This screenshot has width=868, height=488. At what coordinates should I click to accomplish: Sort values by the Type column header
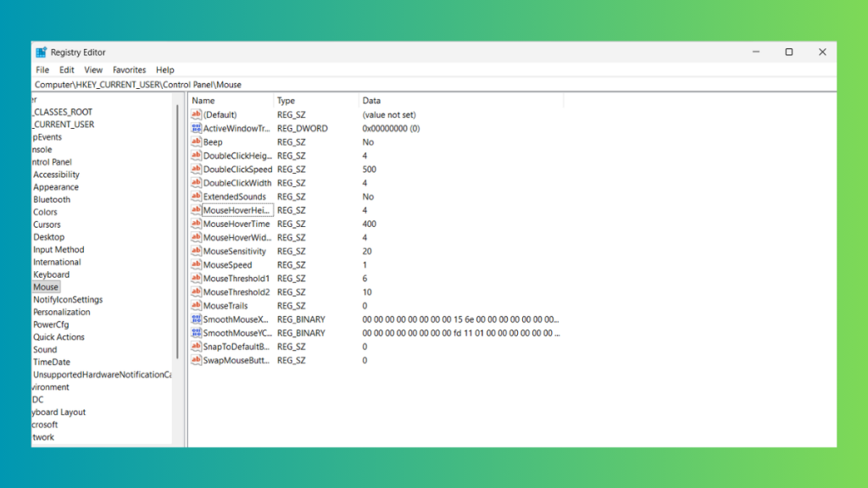click(316, 101)
